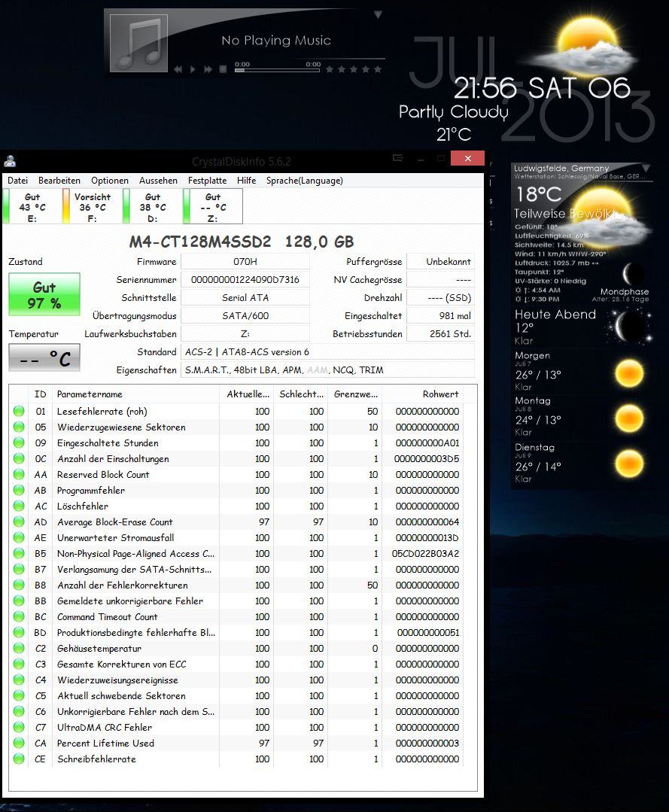Click green status icon for Wiederzugewiesene Sektoren
The width and height of the screenshot is (669, 812).
click(19, 427)
